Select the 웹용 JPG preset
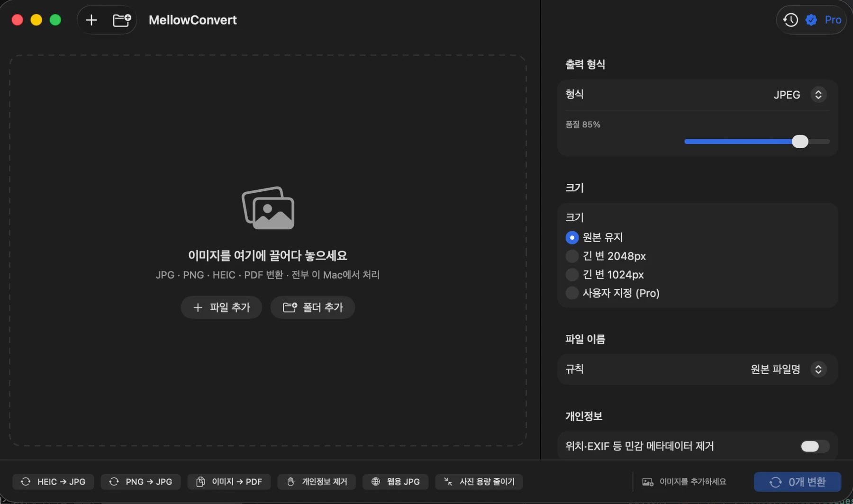The height and width of the screenshot is (504, 853). [395, 482]
